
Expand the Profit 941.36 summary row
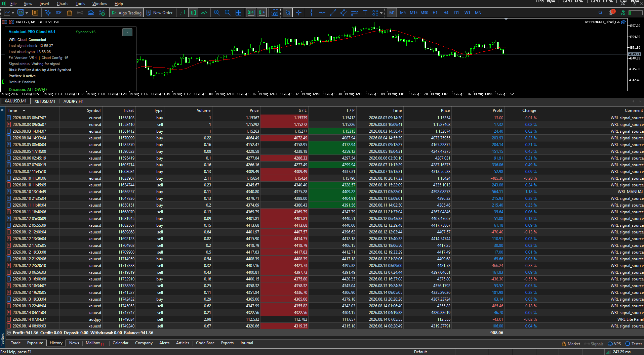coord(9,333)
